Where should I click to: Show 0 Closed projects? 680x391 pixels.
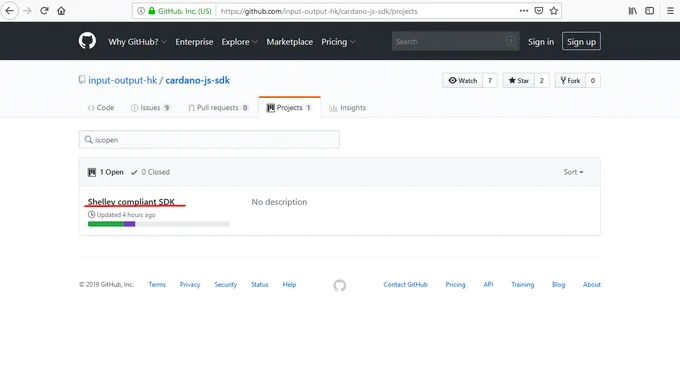(x=150, y=172)
